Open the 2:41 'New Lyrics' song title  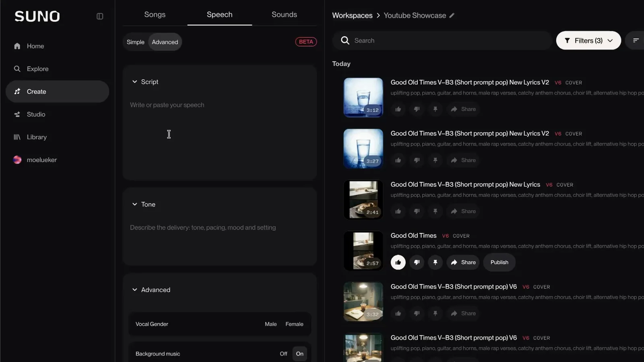tap(465, 185)
